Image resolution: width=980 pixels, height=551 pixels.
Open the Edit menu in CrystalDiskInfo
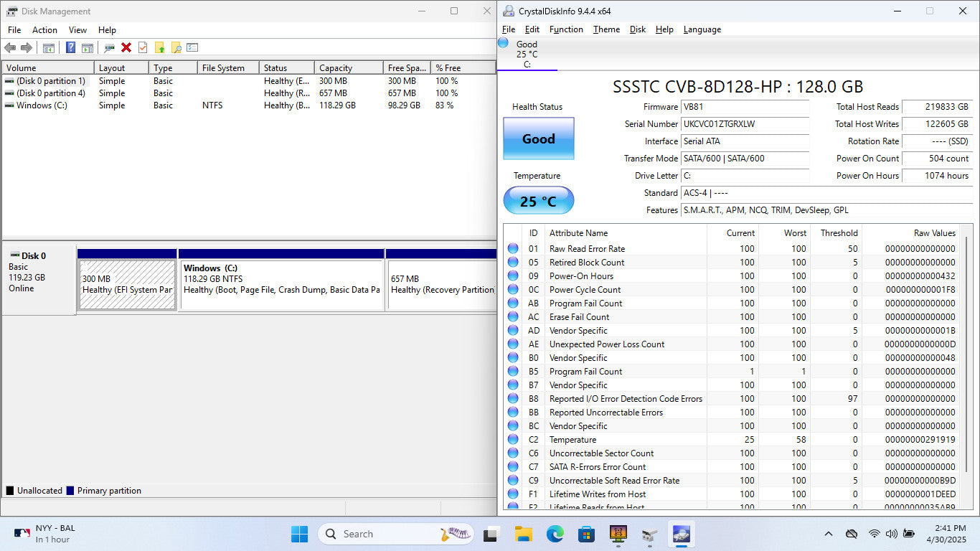click(532, 29)
